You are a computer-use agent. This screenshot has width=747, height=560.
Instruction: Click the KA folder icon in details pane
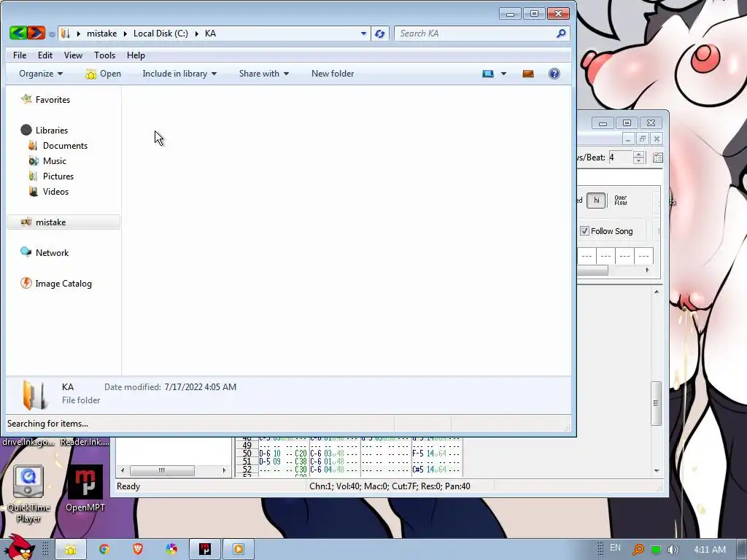pos(34,394)
